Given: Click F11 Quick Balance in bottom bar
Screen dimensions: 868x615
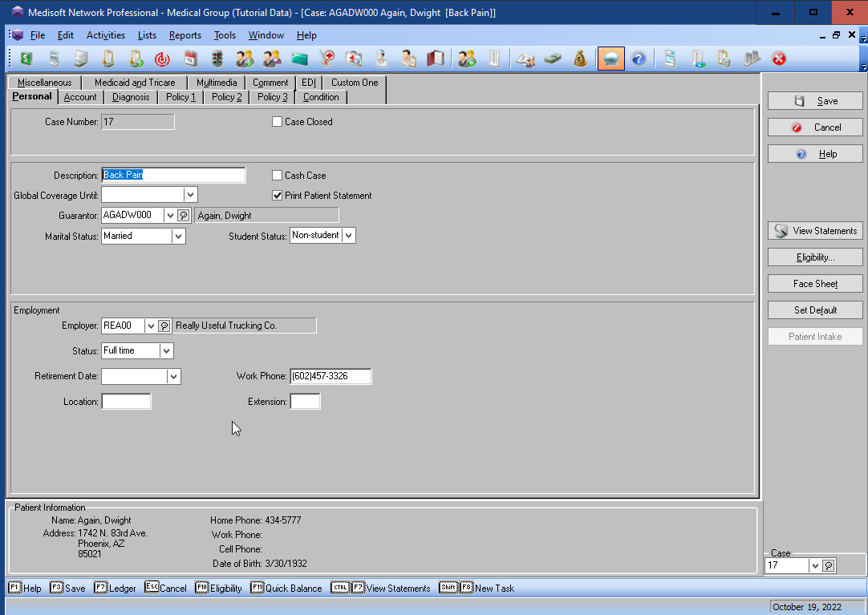Looking at the screenshot, I should 286,588.
